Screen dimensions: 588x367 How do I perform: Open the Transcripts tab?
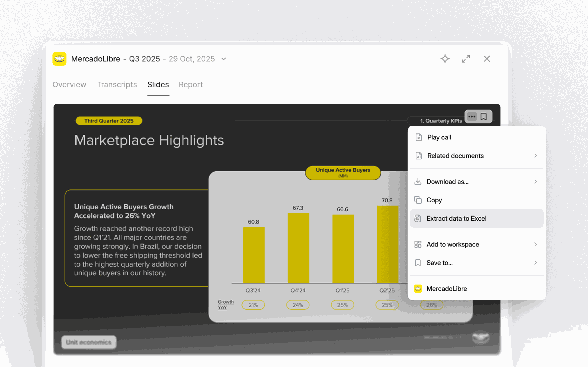pos(117,84)
